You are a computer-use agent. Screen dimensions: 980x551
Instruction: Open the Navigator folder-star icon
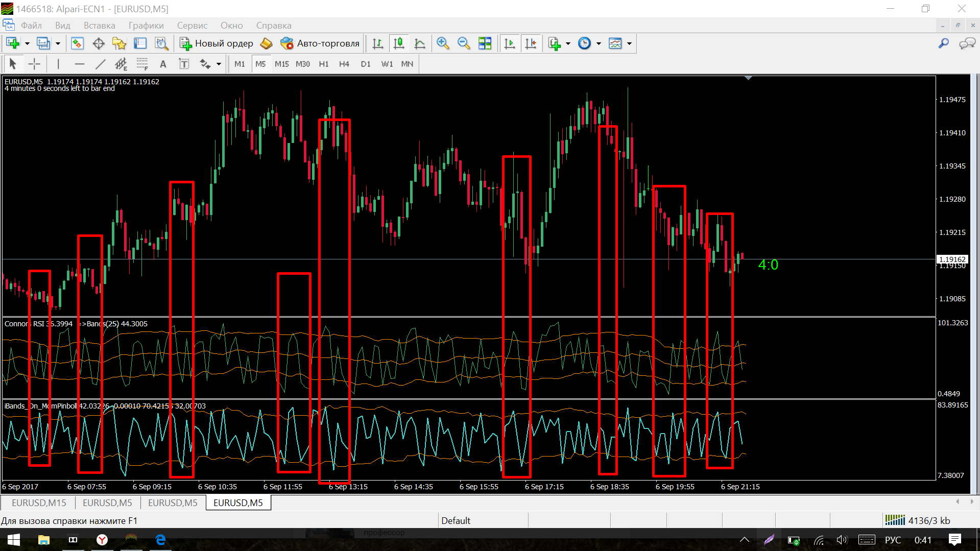119,43
